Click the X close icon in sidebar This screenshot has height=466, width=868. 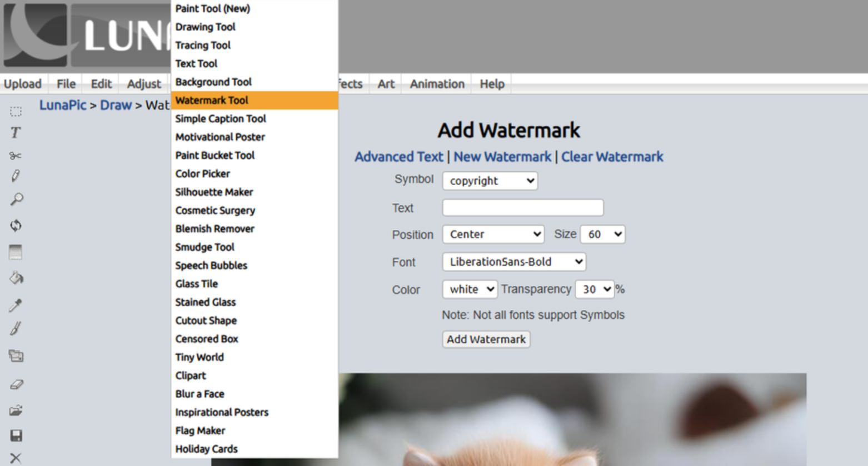pyautogui.click(x=16, y=458)
